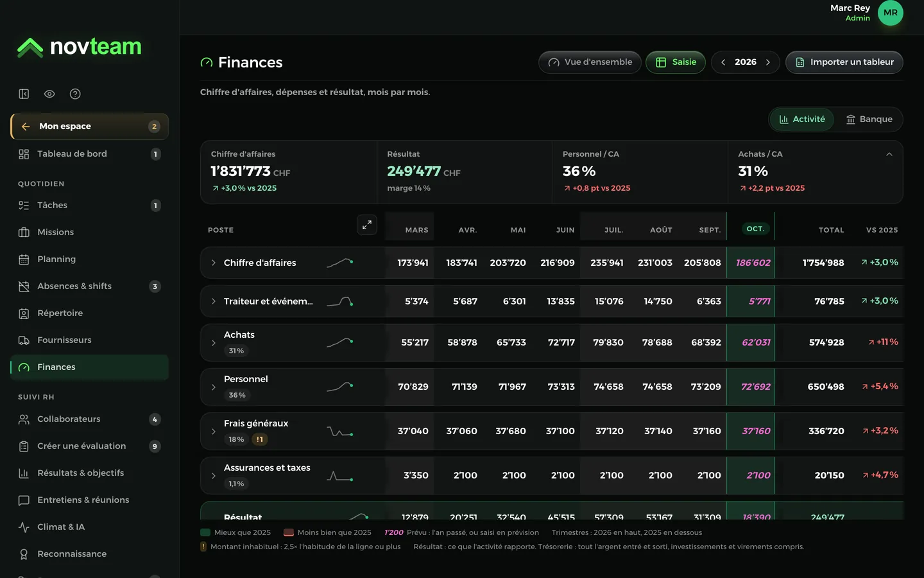Toggle the eye visibility icon in sidebar
The width and height of the screenshot is (924, 578).
(49, 94)
